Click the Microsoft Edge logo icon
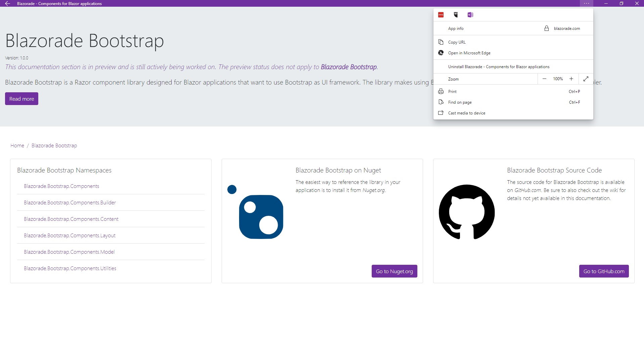 point(441,53)
